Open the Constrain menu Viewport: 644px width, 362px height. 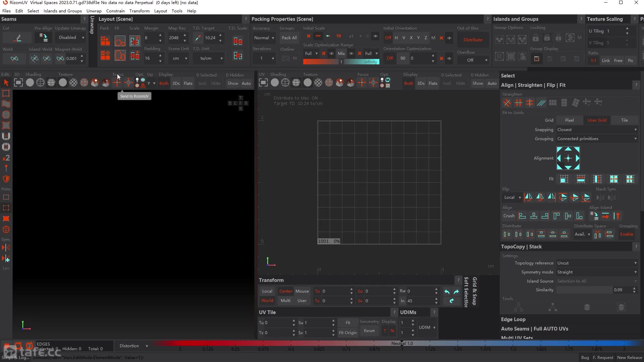[x=115, y=11]
